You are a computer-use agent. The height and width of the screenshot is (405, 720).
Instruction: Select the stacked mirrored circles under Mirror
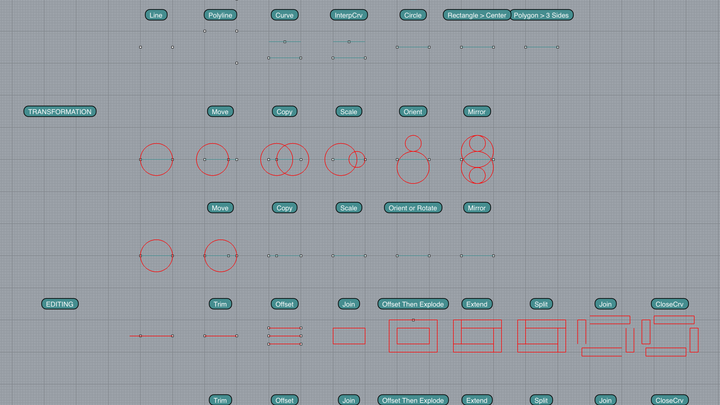tap(477, 159)
